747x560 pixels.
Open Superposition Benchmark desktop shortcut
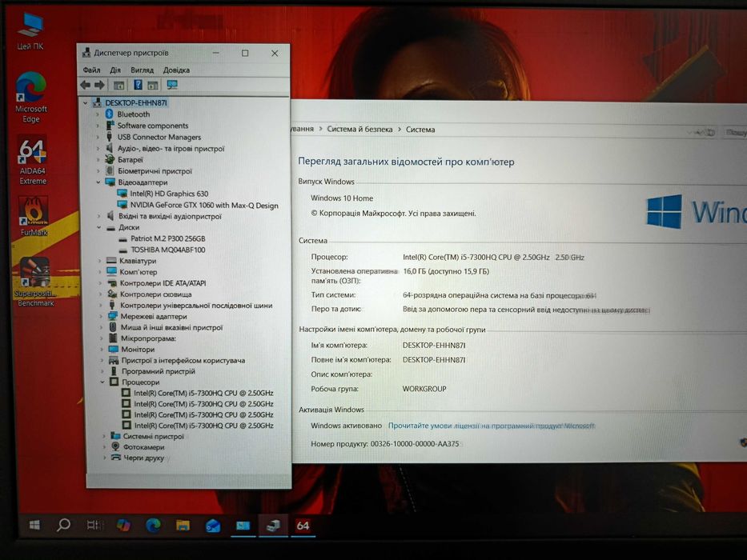(x=34, y=282)
